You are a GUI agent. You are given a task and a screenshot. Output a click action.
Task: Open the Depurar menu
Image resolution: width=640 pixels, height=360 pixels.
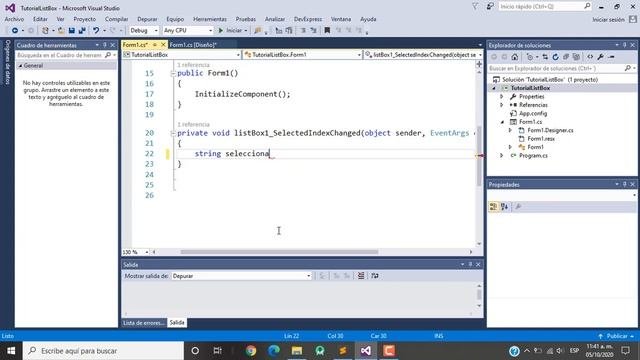point(147,19)
